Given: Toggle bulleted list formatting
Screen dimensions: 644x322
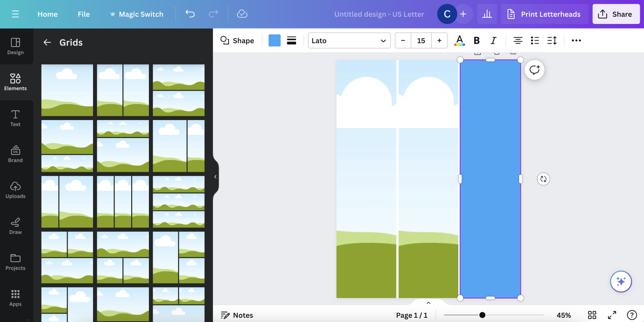Looking at the screenshot, I should pos(535,41).
